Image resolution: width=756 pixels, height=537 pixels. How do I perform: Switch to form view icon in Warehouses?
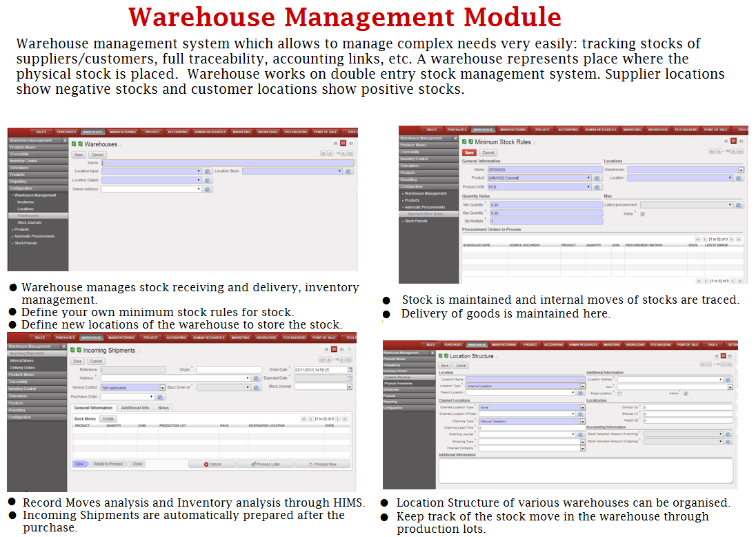pyautogui.click(x=344, y=144)
